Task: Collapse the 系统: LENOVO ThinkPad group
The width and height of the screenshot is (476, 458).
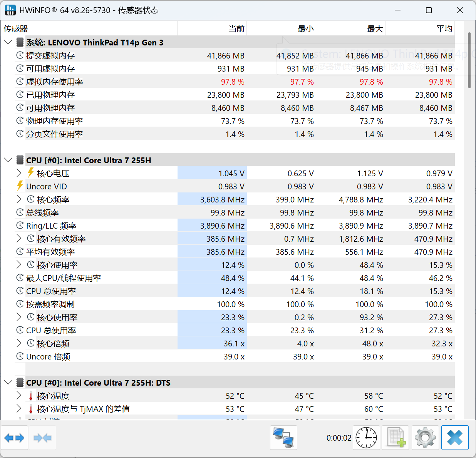Action: coord(8,42)
